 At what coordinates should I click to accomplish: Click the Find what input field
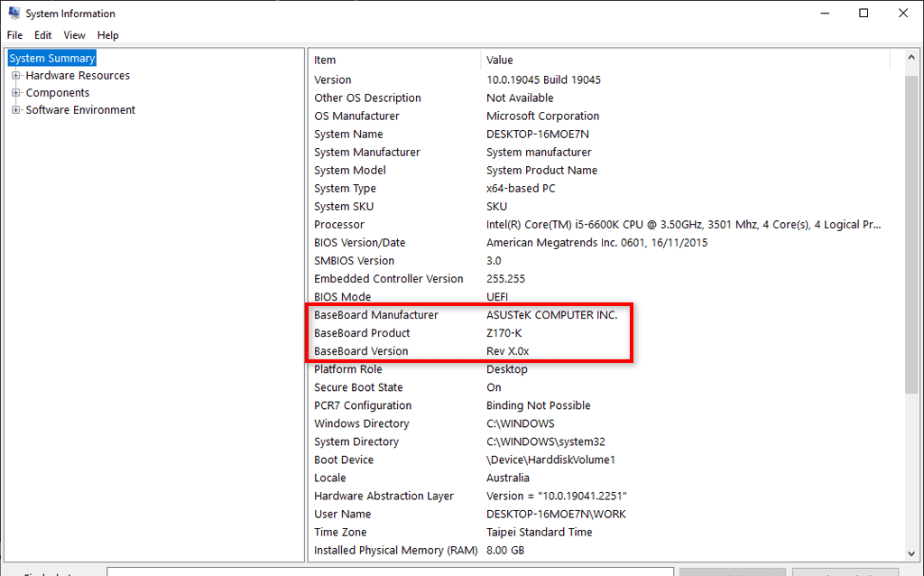click(x=390, y=571)
